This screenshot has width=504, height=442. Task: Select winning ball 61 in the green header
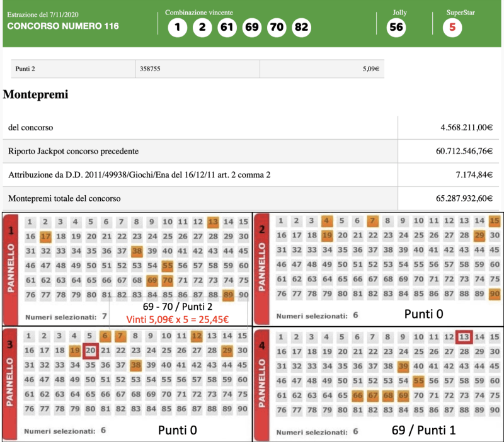pos(226,28)
